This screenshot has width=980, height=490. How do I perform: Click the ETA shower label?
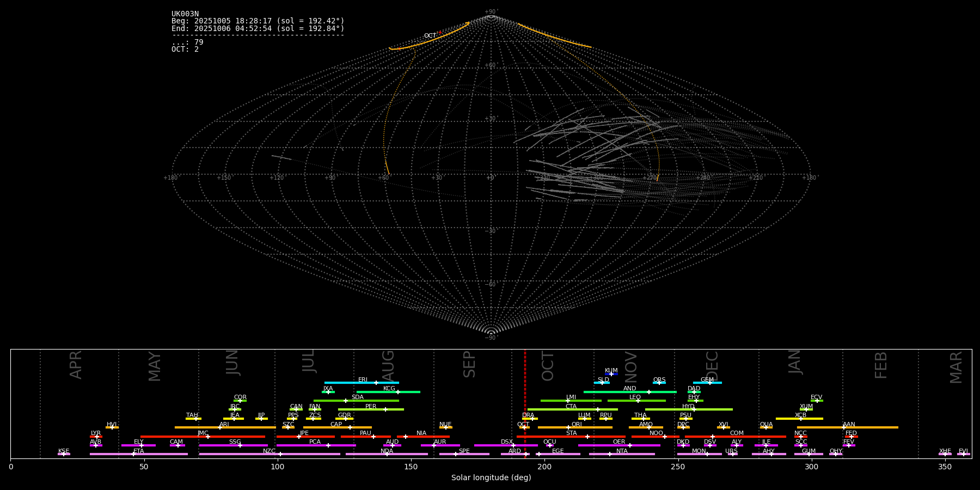(x=139, y=451)
